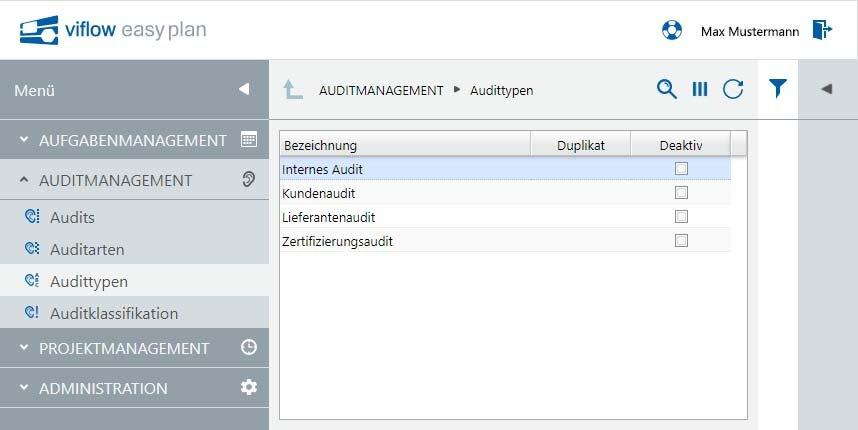Image resolution: width=858 pixels, height=430 pixels.
Task: Check Deaktiv box for Zertifizierungsaudit
Action: point(681,241)
